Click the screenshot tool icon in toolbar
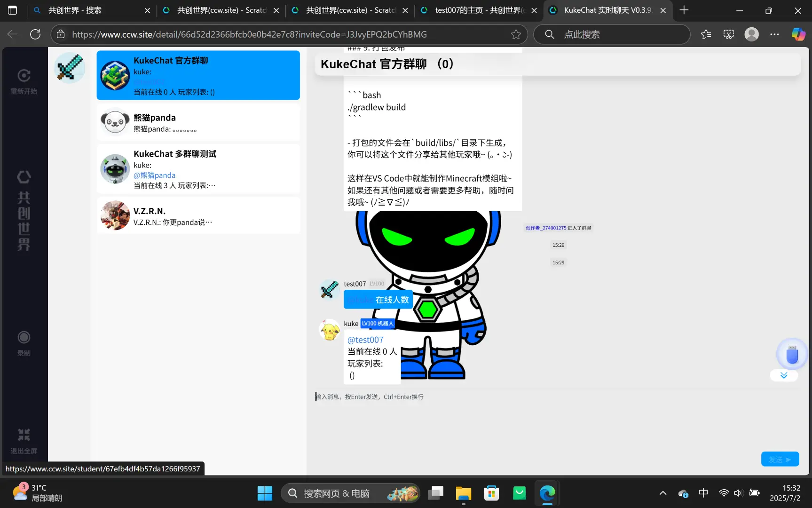 (729, 34)
